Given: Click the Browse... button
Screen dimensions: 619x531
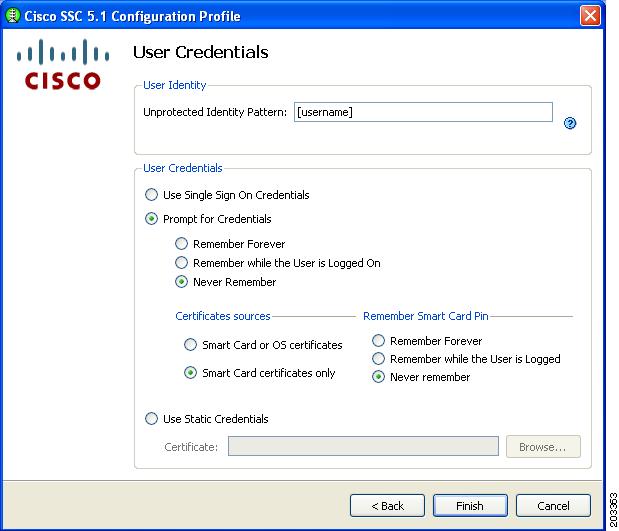Looking at the screenshot, I should (543, 447).
